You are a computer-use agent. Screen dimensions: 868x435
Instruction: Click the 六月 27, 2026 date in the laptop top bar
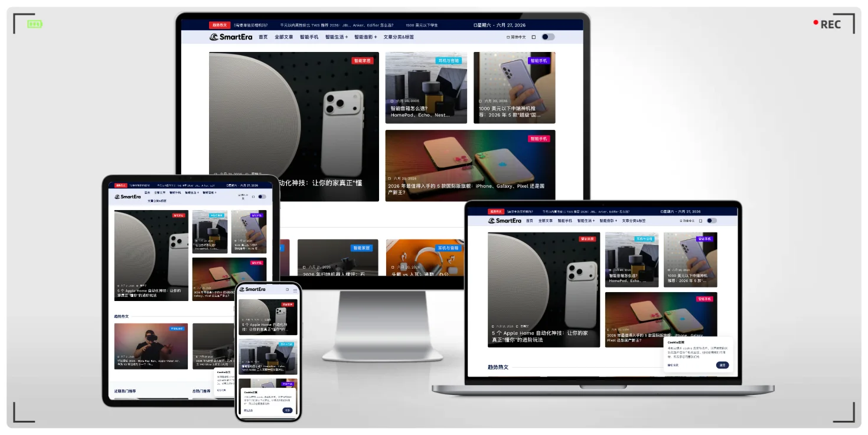(x=680, y=211)
